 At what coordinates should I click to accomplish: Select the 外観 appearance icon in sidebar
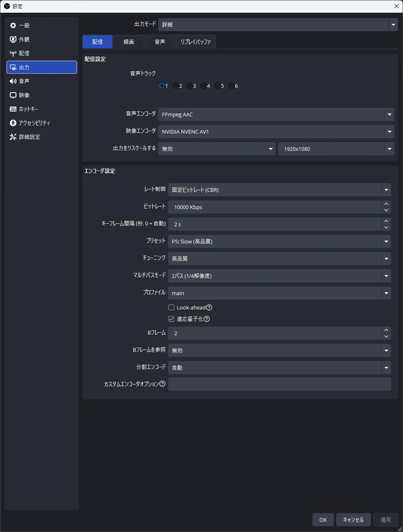[13, 39]
